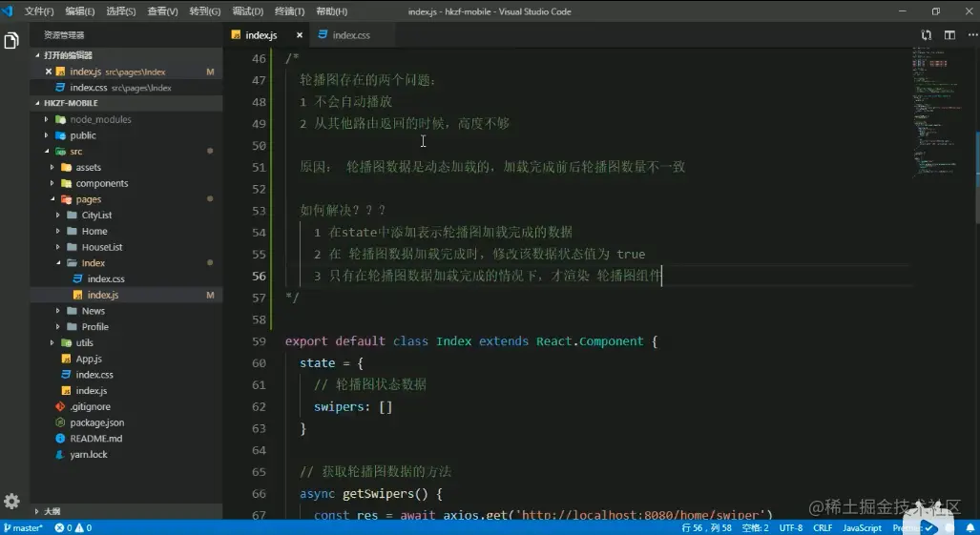Click the JavaScript language mode item
This screenshot has width=980, height=535.
[x=862, y=528]
